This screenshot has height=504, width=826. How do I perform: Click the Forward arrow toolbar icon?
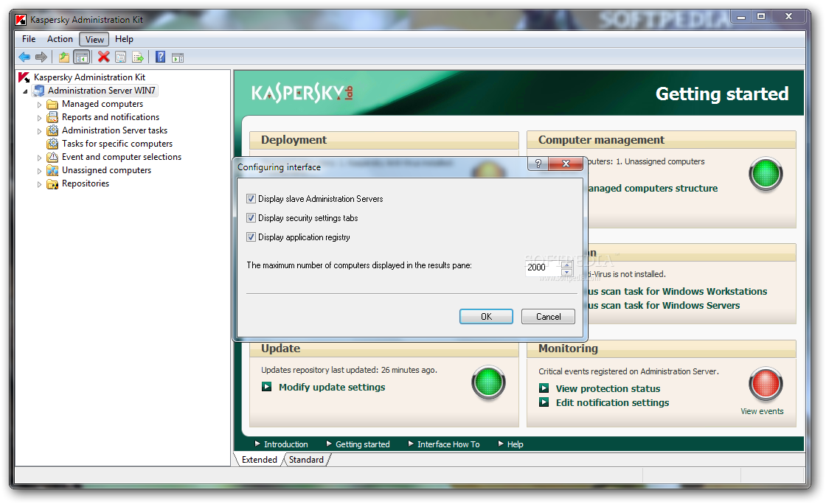(x=41, y=57)
